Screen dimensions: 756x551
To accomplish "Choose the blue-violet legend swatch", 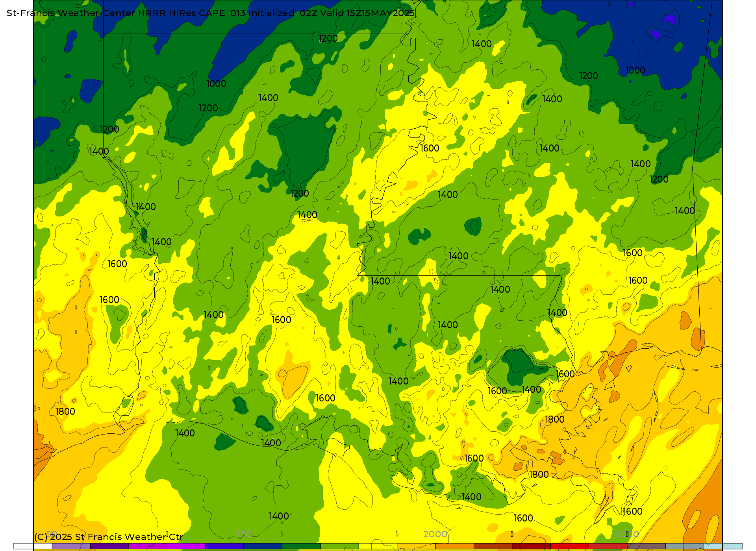I will tap(224, 546).
